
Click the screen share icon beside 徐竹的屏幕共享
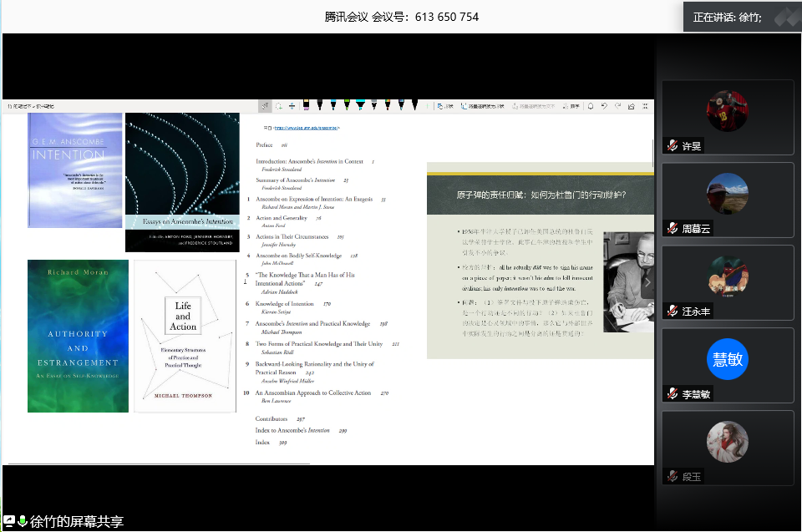tap(9, 521)
